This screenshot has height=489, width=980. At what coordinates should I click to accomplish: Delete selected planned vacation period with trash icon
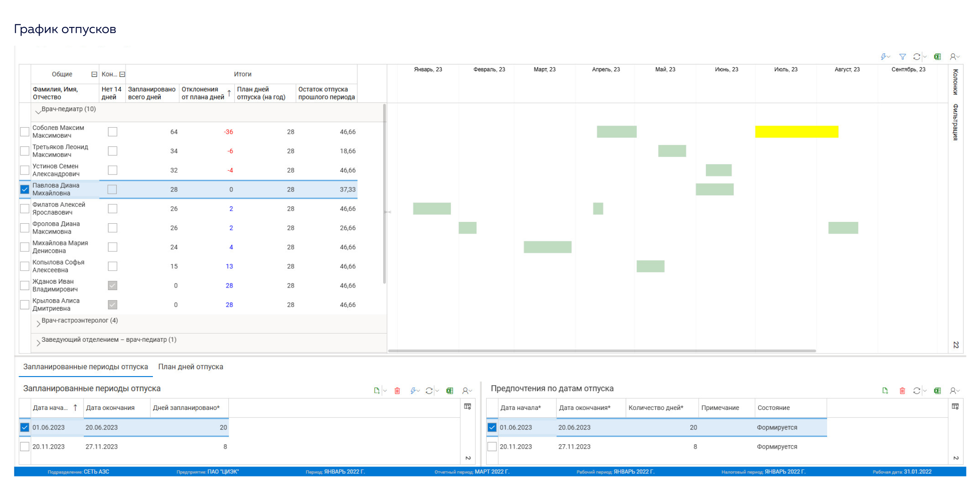coord(397,391)
